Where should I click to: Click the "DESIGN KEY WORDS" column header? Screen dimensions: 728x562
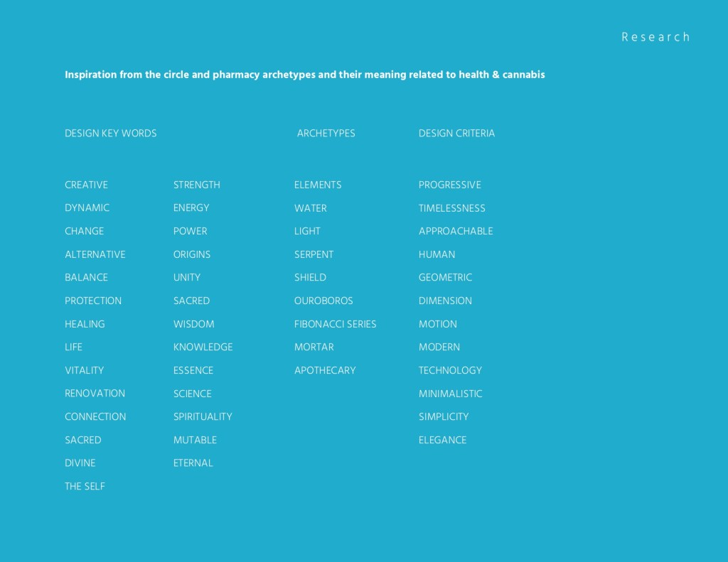(x=110, y=134)
